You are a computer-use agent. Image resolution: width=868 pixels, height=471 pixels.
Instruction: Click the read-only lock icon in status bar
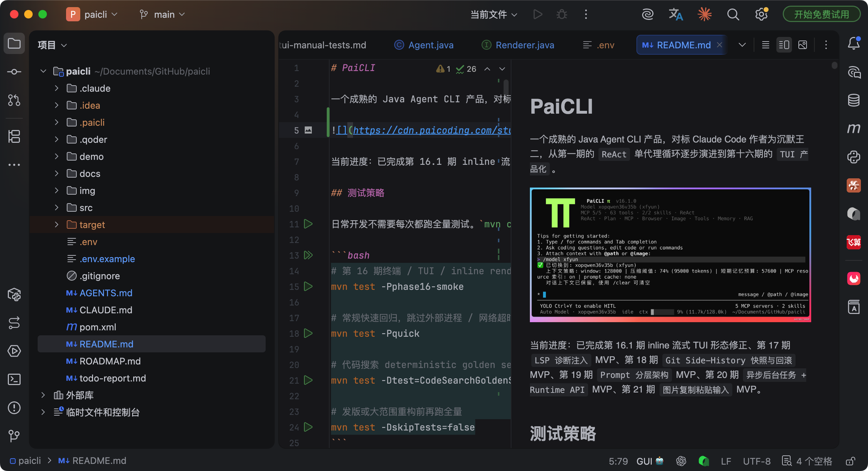click(x=850, y=461)
